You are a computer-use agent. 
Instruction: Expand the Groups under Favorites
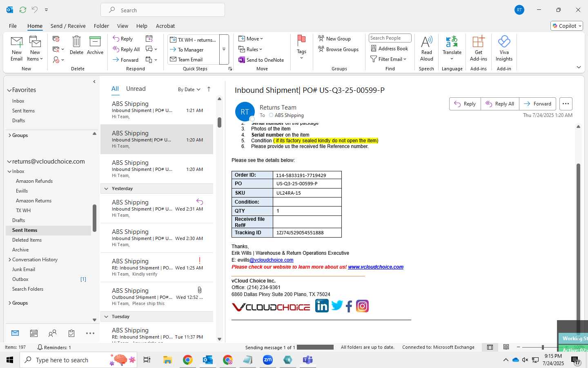[x=10, y=135]
